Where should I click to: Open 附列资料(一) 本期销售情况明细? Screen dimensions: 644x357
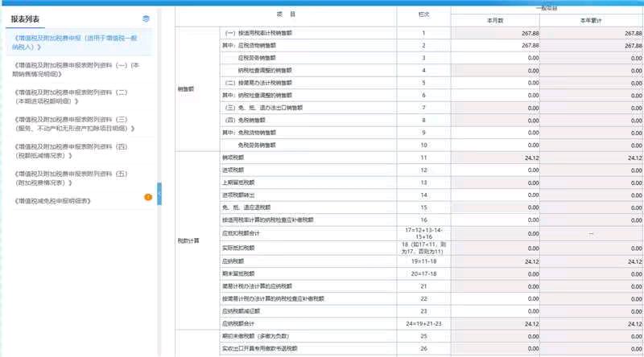coord(78,70)
